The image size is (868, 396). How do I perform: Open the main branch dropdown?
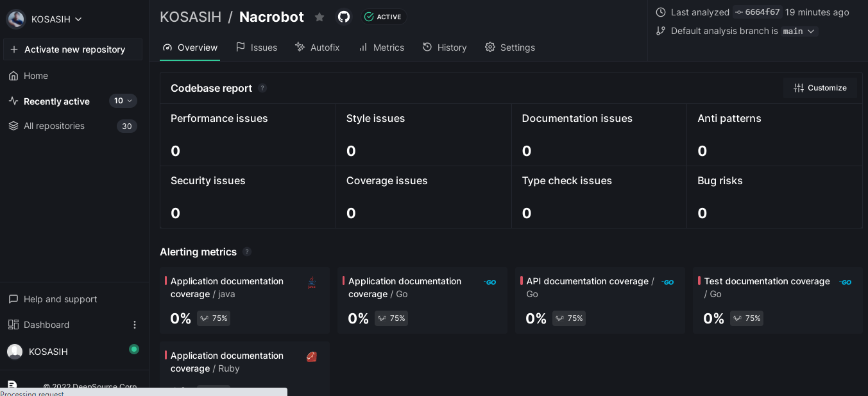point(799,31)
